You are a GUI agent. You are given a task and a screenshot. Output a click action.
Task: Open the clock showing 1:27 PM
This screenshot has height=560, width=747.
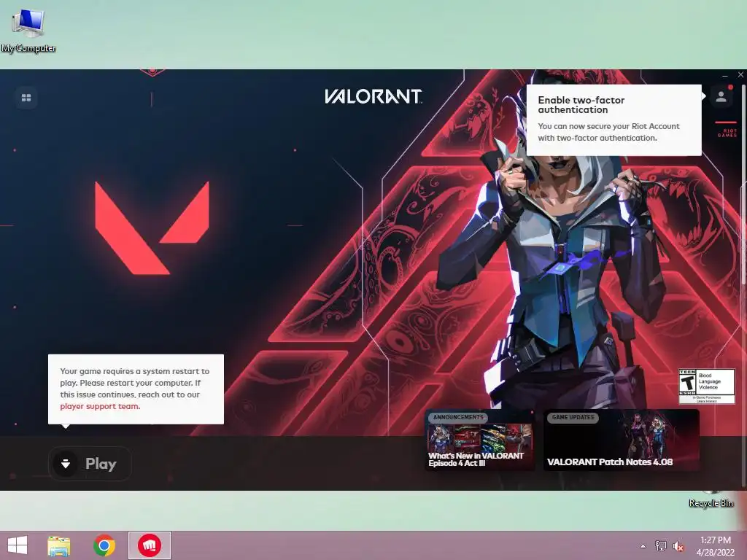tap(716, 546)
